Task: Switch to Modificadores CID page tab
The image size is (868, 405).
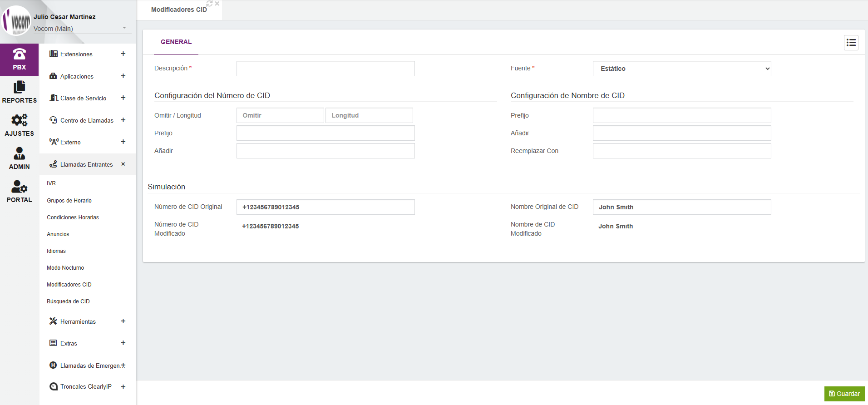Action: [x=179, y=10]
